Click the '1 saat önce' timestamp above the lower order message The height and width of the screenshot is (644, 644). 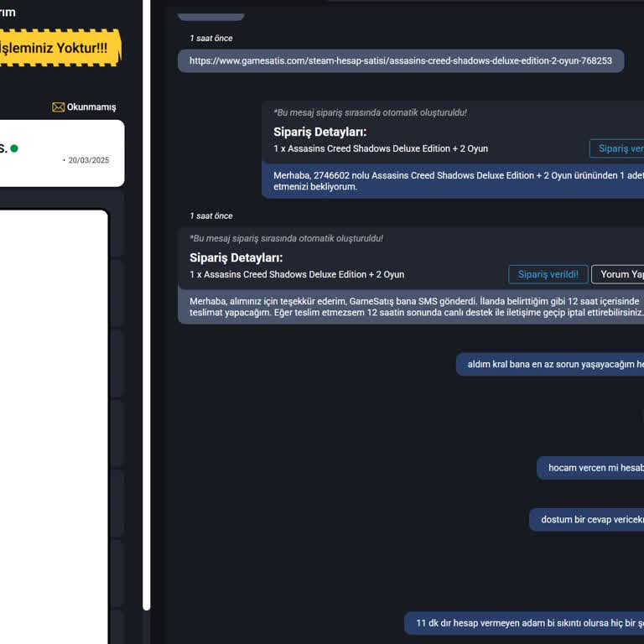[211, 216]
